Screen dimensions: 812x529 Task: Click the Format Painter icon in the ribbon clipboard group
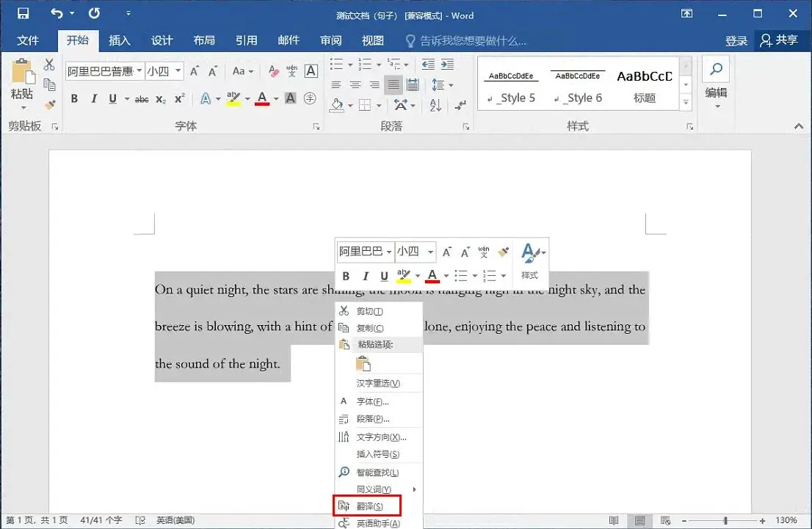50,105
